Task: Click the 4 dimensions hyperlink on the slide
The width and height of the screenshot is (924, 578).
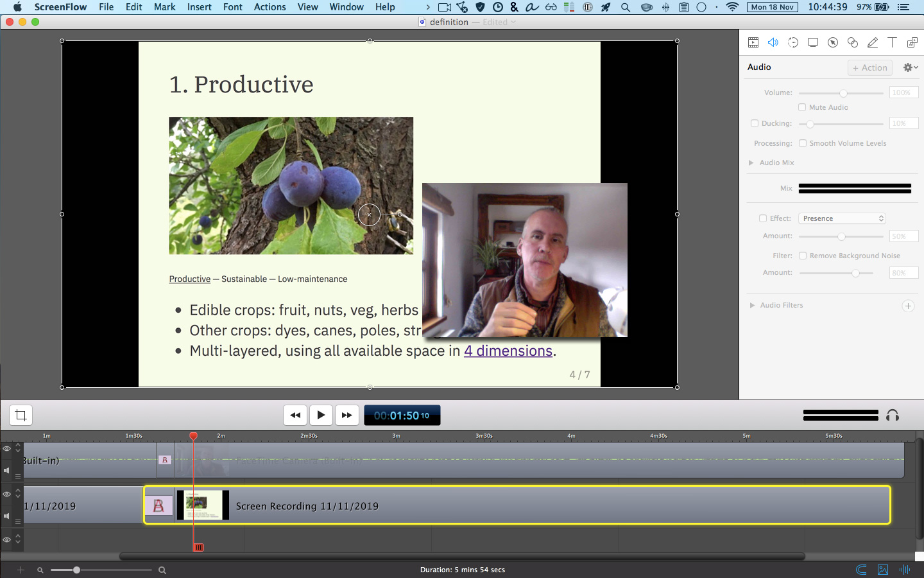Action: [508, 351]
